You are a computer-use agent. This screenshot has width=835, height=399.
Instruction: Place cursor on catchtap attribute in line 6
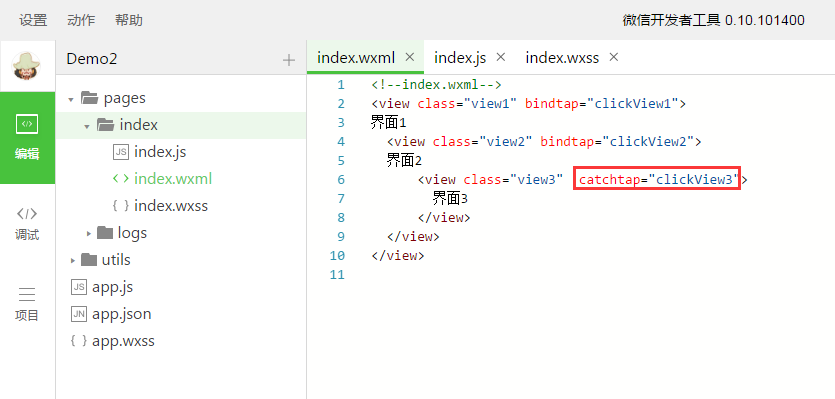610,180
